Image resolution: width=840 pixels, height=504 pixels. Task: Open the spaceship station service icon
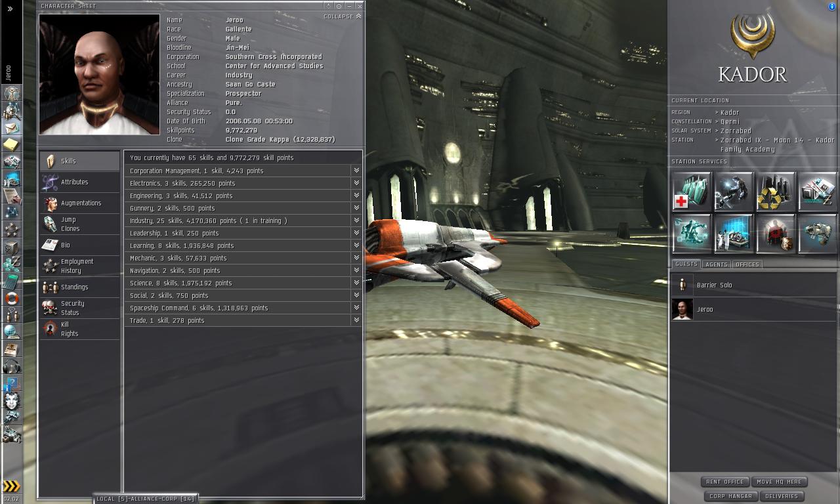(818, 234)
